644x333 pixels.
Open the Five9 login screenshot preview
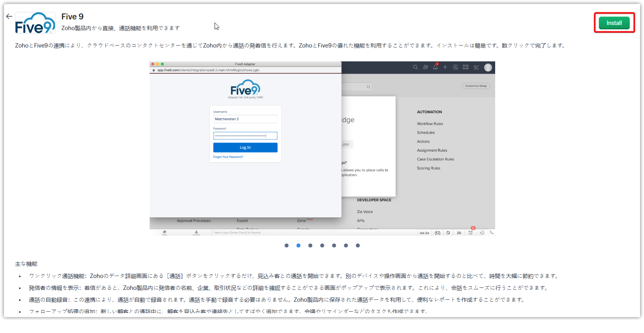click(x=322, y=148)
